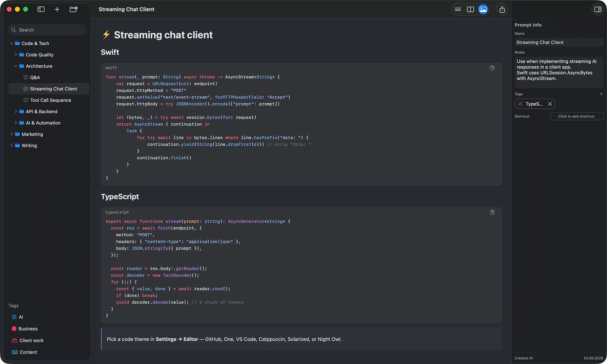
Task: Edit the Notes text area
Action: [x=559, y=72]
